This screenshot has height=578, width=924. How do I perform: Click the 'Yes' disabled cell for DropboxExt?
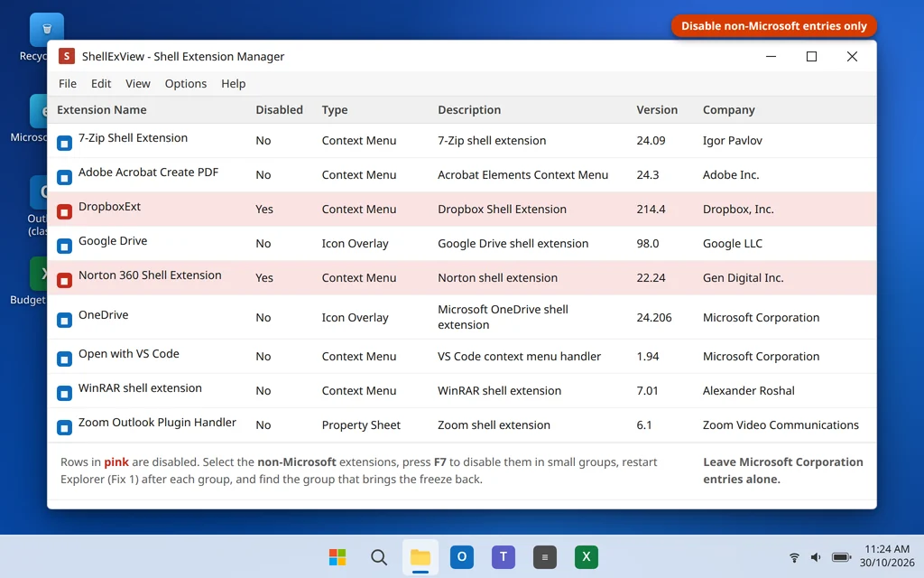tap(264, 209)
